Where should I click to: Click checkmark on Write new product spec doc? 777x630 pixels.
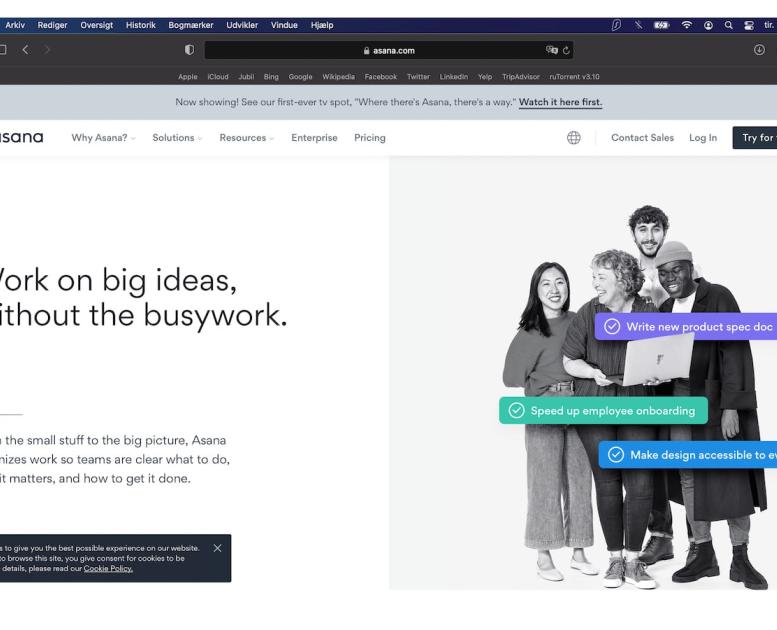(x=612, y=327)
